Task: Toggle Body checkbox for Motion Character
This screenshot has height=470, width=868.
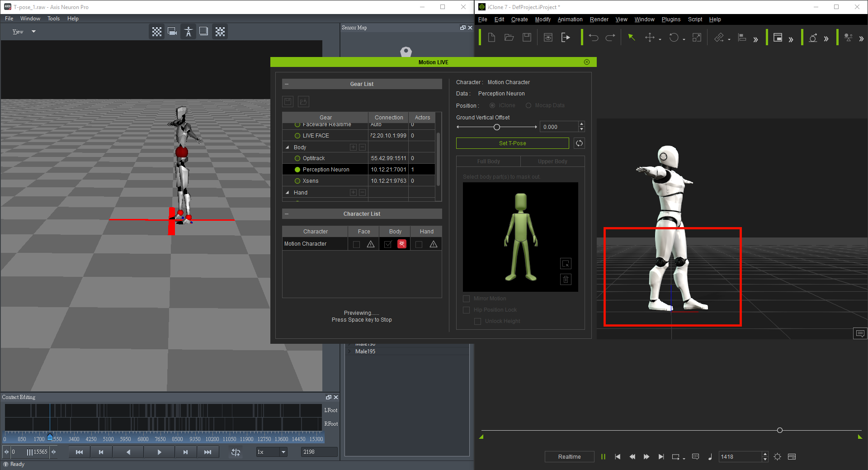Action: (x=388, y=245)
